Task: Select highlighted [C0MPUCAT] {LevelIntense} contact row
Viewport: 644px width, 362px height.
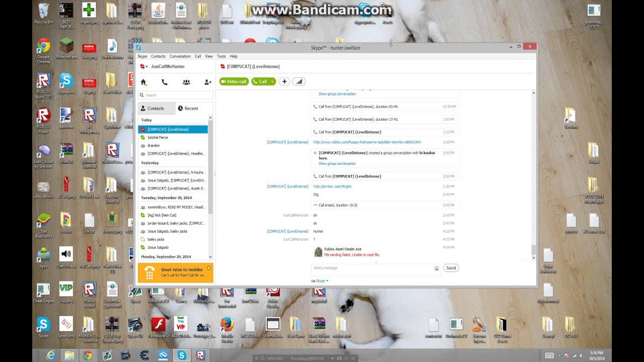Action: point(173,129)
